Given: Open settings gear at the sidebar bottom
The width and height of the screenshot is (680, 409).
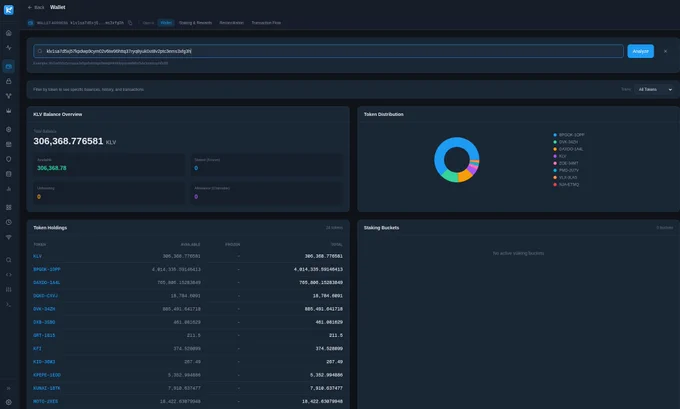Looking at the screenshot, I should [9, 402].
